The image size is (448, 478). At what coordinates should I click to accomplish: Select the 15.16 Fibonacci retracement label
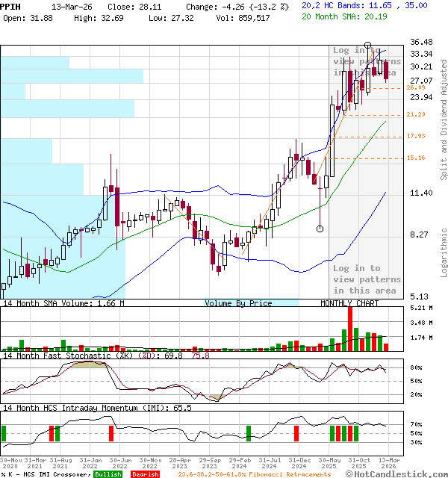pyautogui.click(x=416, y=158)
